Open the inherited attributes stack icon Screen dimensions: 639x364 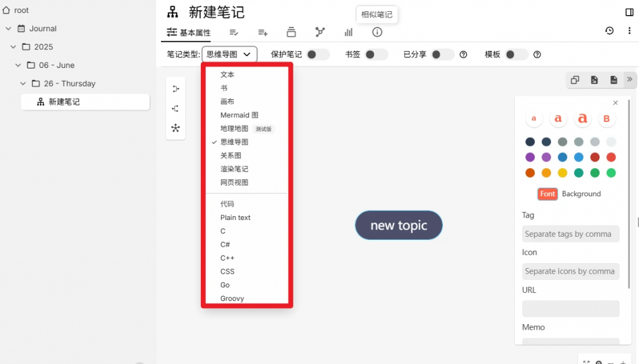pos(291,32)
